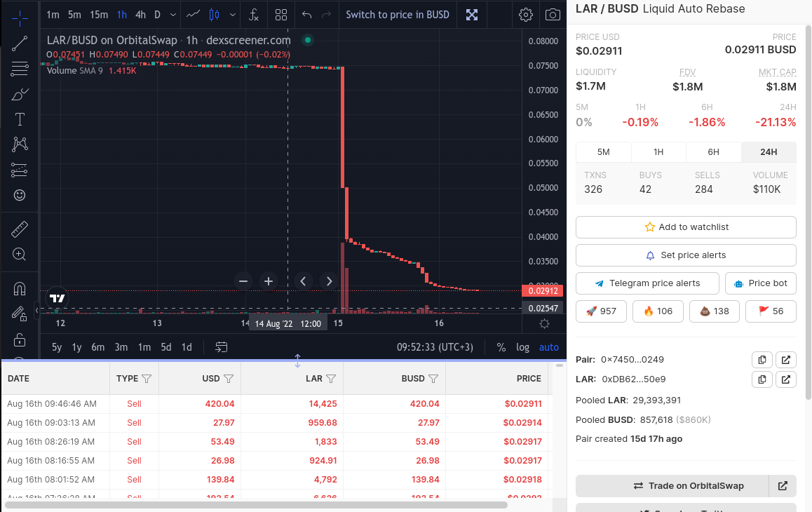This screenshot has width=812, height=512.
Task: Enter fullscreen chart mode
Action: (472, 15)
